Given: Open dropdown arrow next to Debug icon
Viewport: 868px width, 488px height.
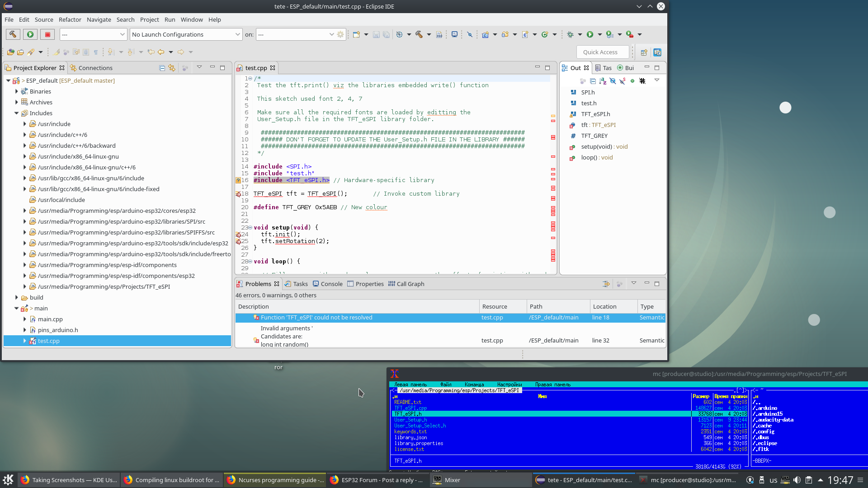Looking at the screenshot, I should point(580,34).
